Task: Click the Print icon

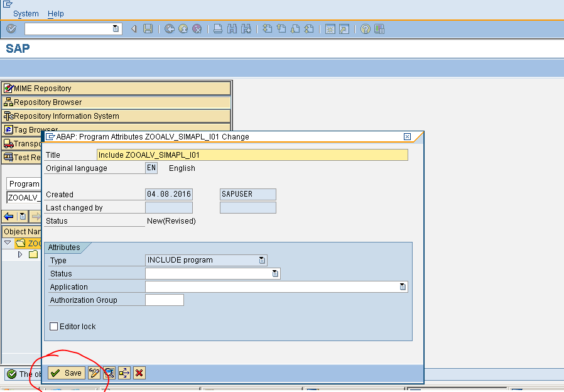Action: tap(217, 29)
